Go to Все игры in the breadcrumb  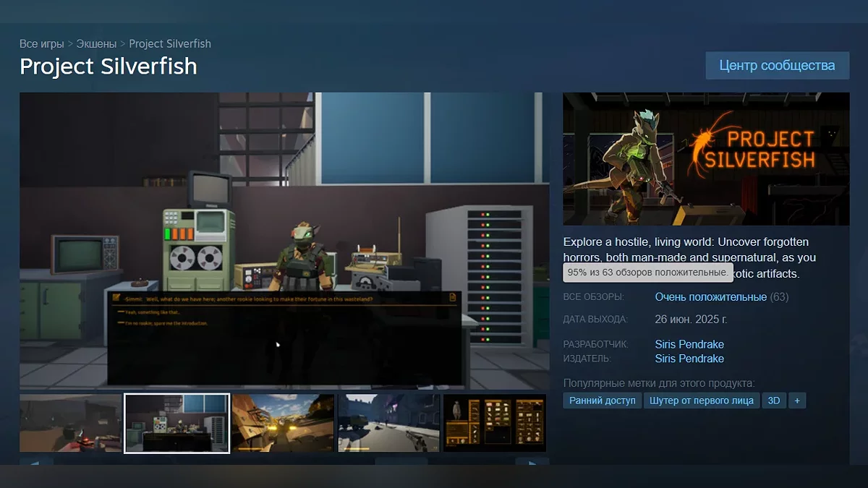click(42, 44)
